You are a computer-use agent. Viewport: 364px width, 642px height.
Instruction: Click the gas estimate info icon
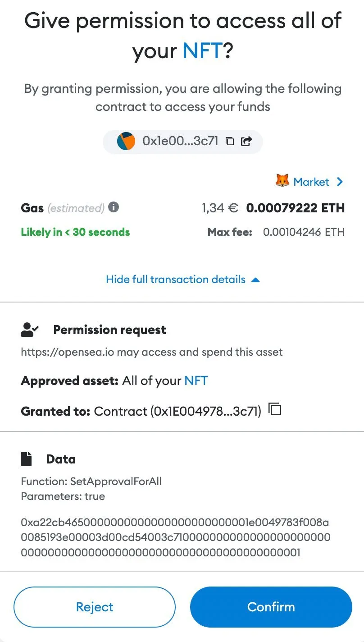tap(114, 207)
